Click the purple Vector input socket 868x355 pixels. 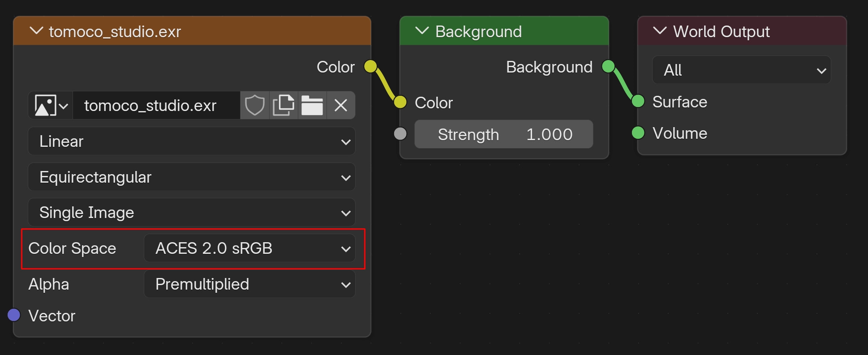[14, 315]
